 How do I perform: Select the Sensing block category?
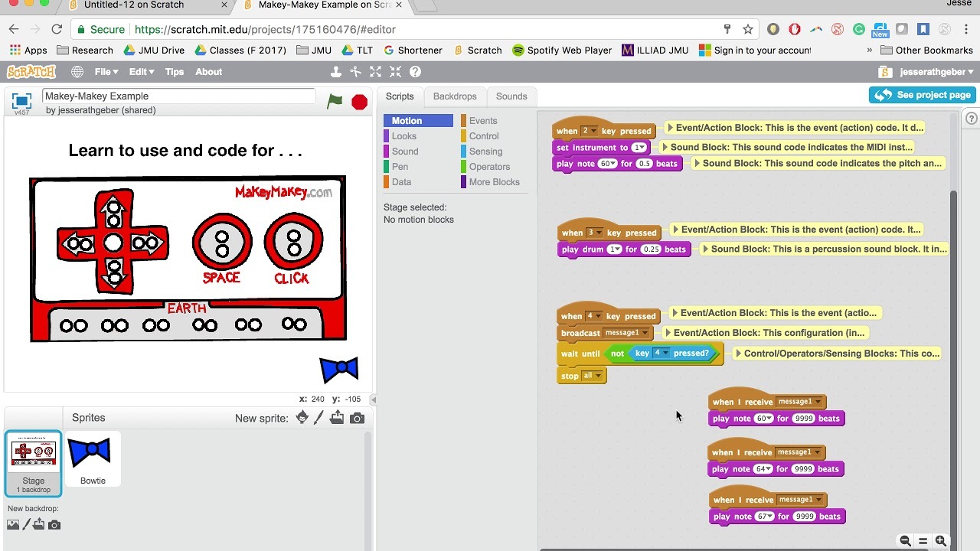point(494,152)
